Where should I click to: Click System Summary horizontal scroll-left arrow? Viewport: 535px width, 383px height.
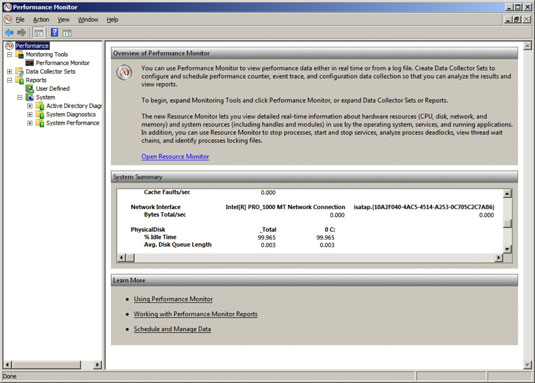[x=121, y=257]
